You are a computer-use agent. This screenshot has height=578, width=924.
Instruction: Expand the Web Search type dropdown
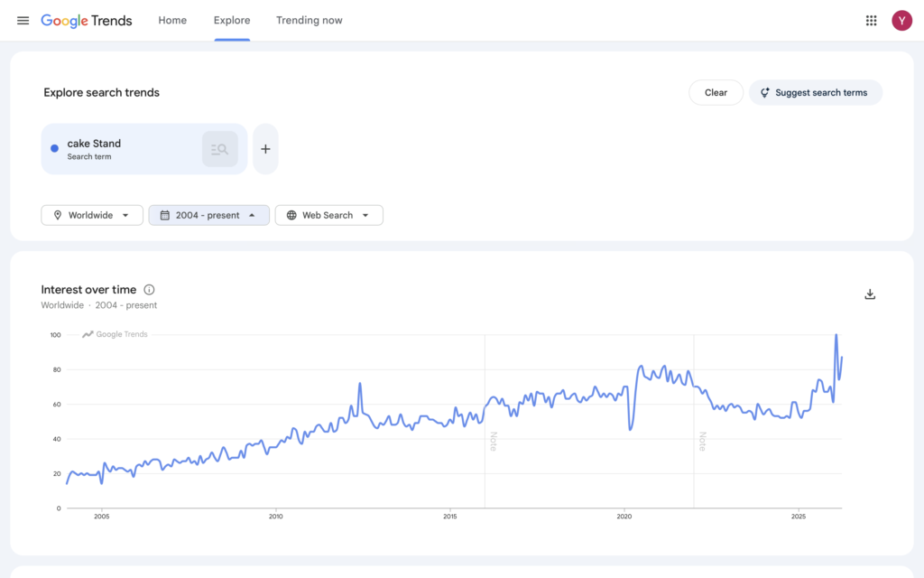[x=328, y=215]
